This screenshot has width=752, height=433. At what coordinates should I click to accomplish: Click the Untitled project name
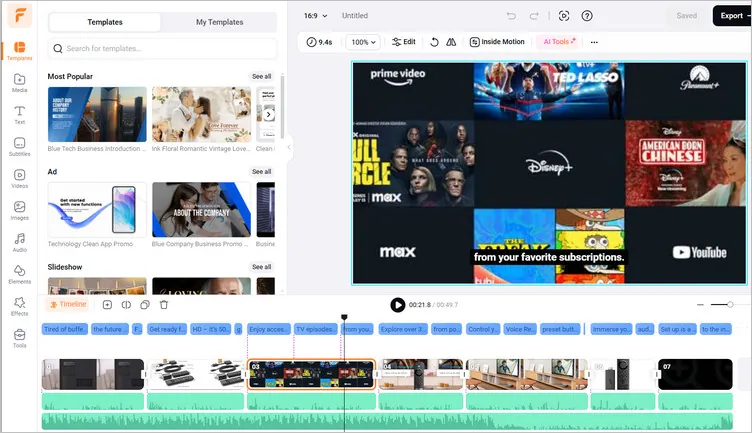coord(355,16)
